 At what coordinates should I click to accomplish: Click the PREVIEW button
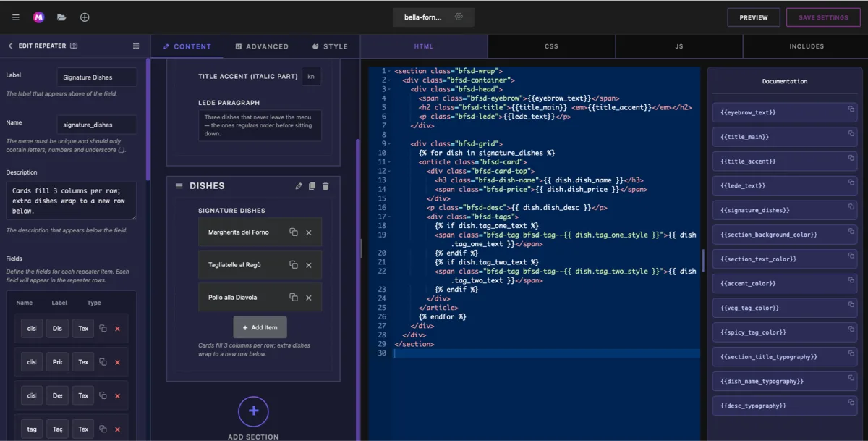754,17
